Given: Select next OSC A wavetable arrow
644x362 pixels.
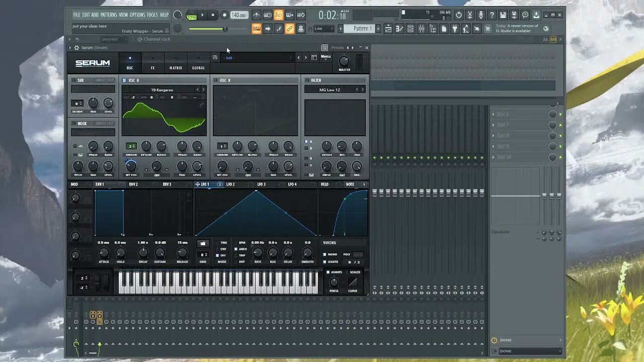Looking at the screenshot, I should coord(203,89).
